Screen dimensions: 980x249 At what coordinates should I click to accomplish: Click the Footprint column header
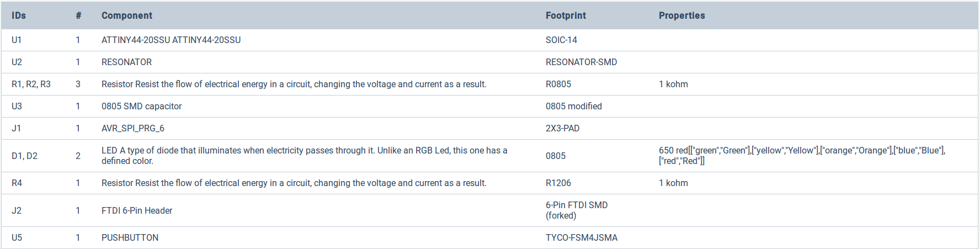(x=566, y=15)
